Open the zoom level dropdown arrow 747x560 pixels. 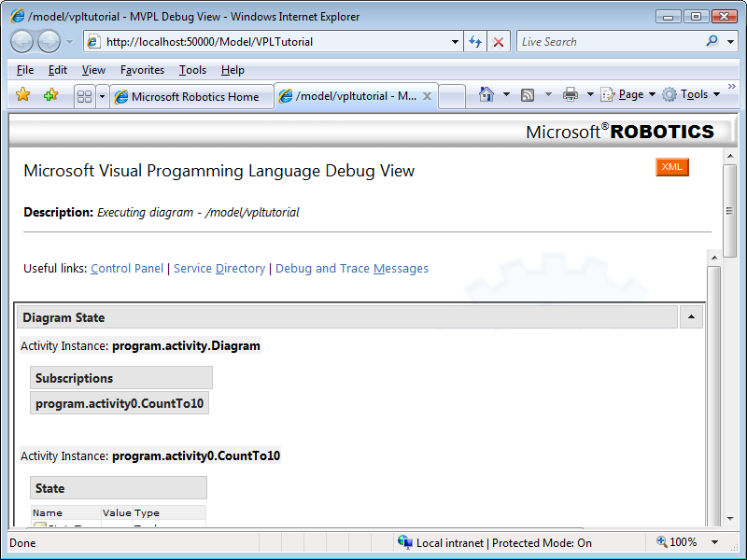(714, 542)
